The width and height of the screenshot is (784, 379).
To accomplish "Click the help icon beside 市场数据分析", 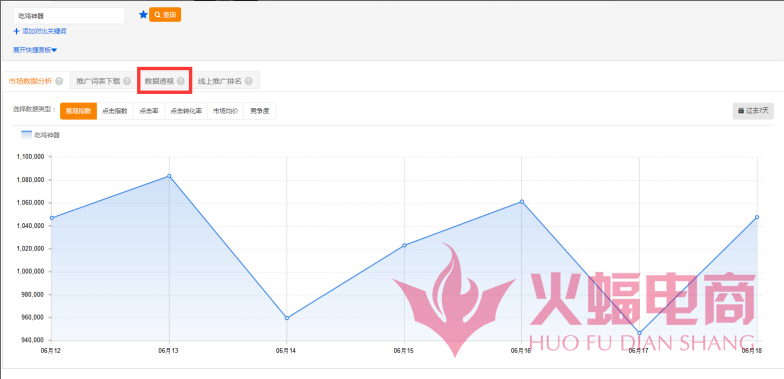I will [59, 81].
